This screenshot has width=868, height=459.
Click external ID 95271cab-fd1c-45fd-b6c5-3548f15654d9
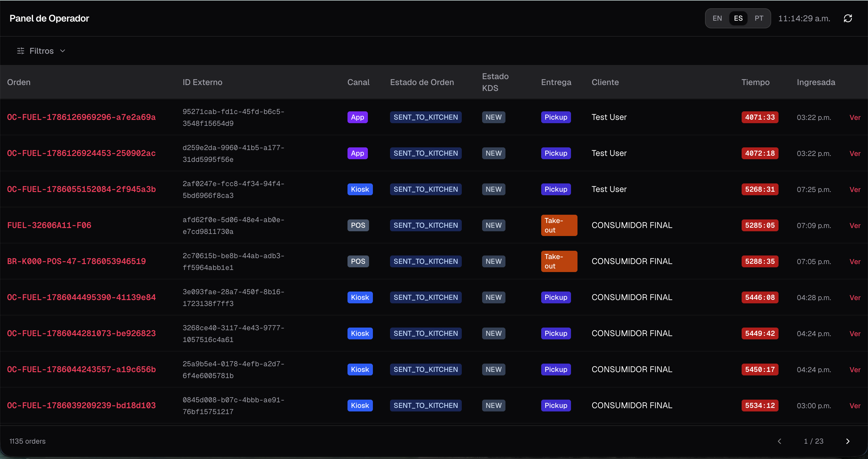pyautogui.click(x=234, y=117)
